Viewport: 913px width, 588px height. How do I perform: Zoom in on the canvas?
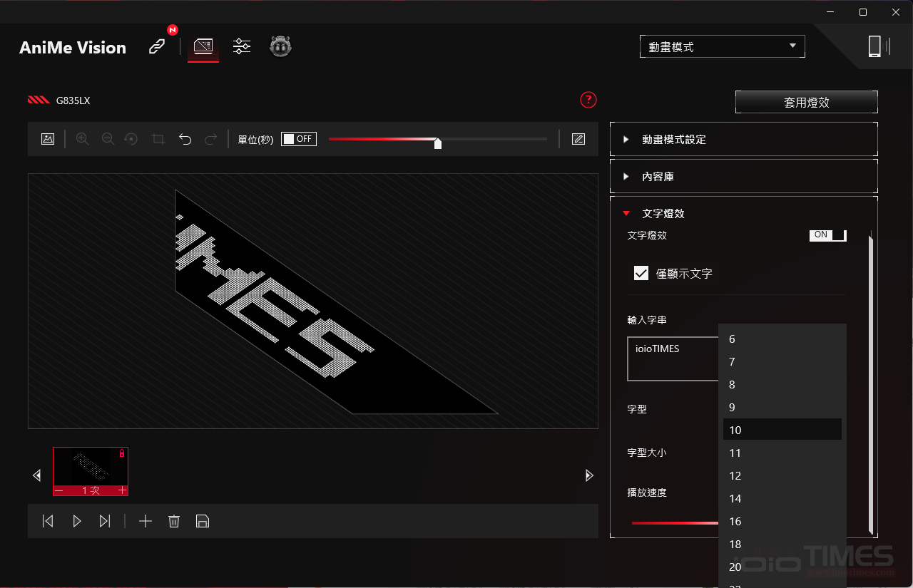[83, 139]
